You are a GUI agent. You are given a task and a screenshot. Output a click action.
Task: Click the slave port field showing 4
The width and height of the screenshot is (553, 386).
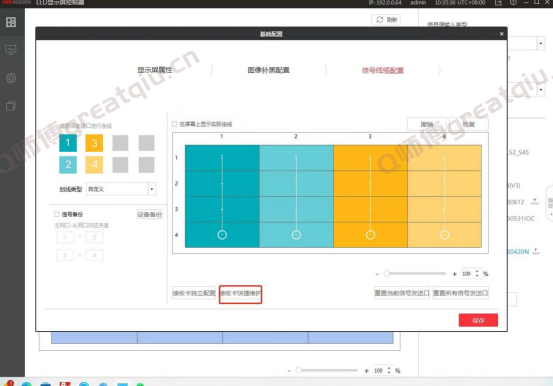click(x=95, y=255)
